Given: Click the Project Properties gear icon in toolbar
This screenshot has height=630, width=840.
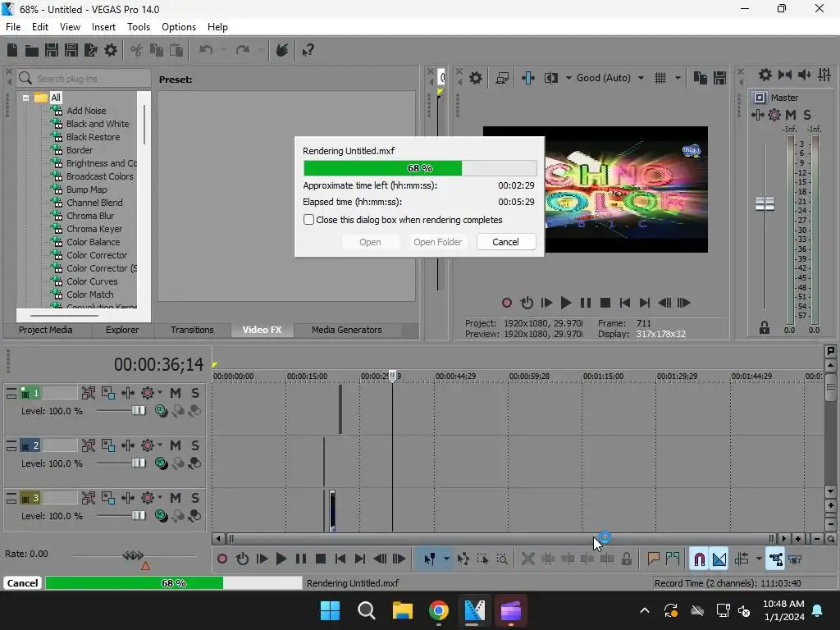Looking at the screenshot, I should [111, 50].
